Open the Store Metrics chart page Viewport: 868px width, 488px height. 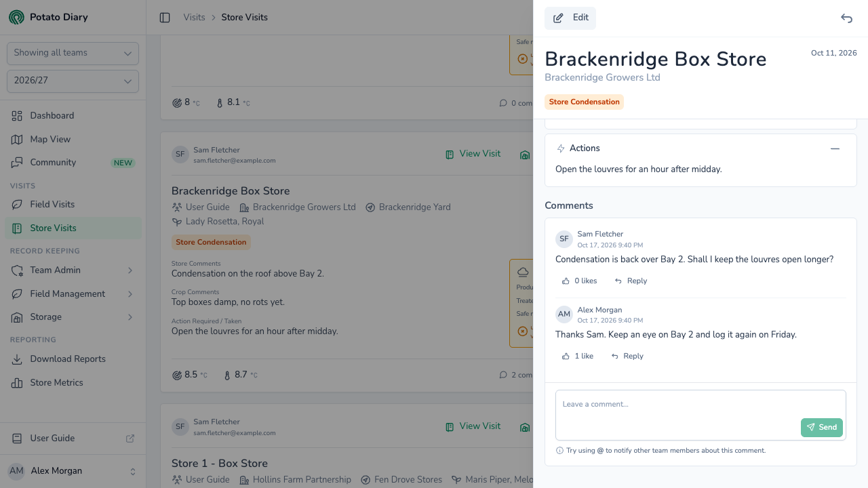pos(73,382)
